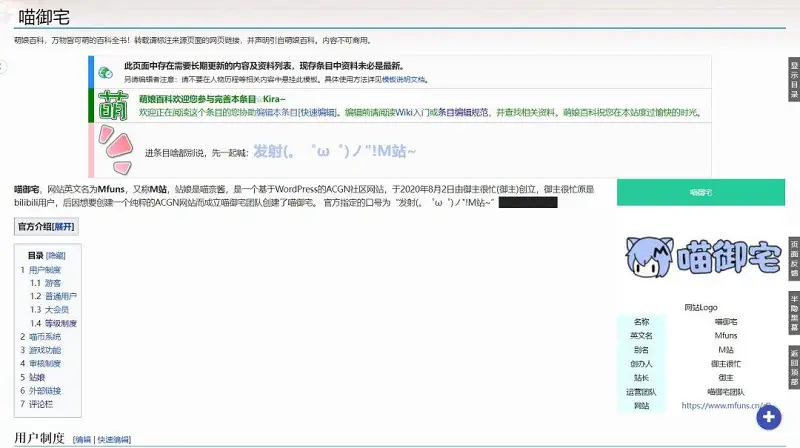
Task: Jump to 1.2 普通用户 in the contents
Action: tap(61, 296)
